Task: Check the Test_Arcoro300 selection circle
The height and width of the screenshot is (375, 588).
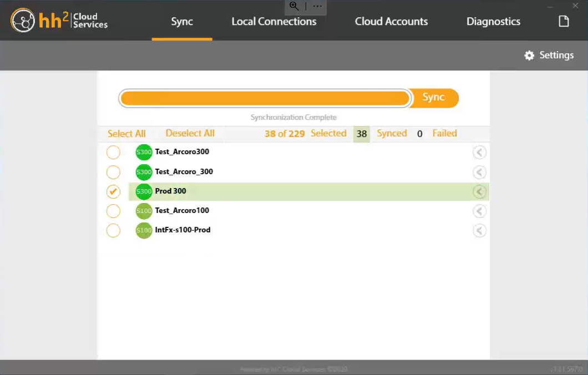Action: point(113,152)
